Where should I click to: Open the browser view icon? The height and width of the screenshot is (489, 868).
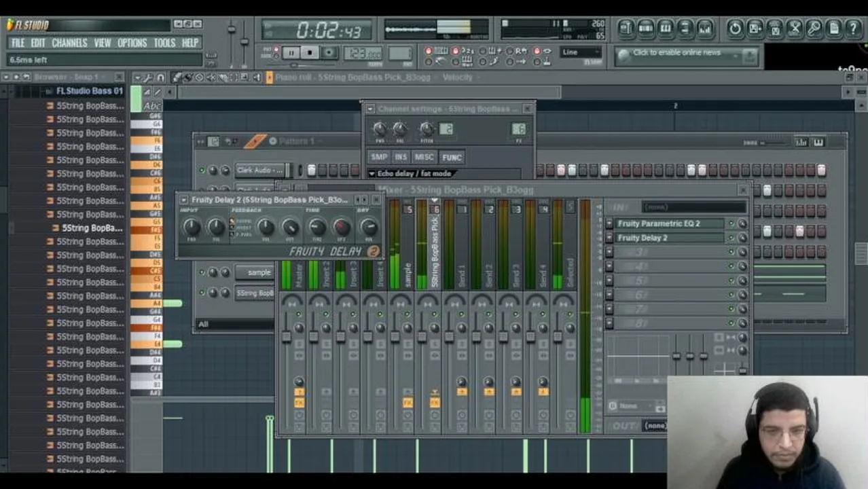pos(685,29)
